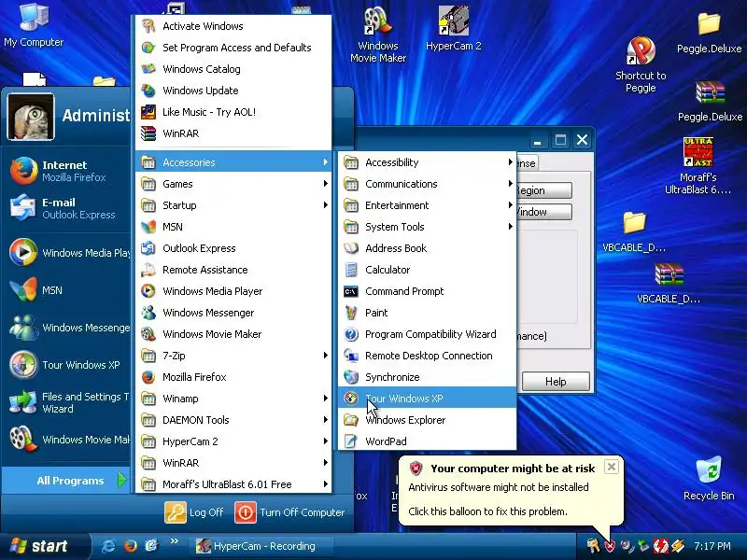
Task: Click the Windows Movie Maker desktop shortcut
Action: point(378,35)
